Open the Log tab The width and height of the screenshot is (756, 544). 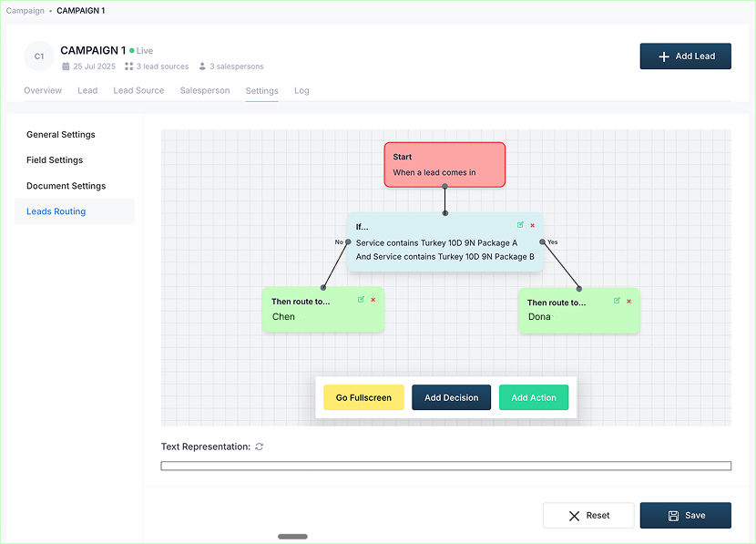point(301,90)
